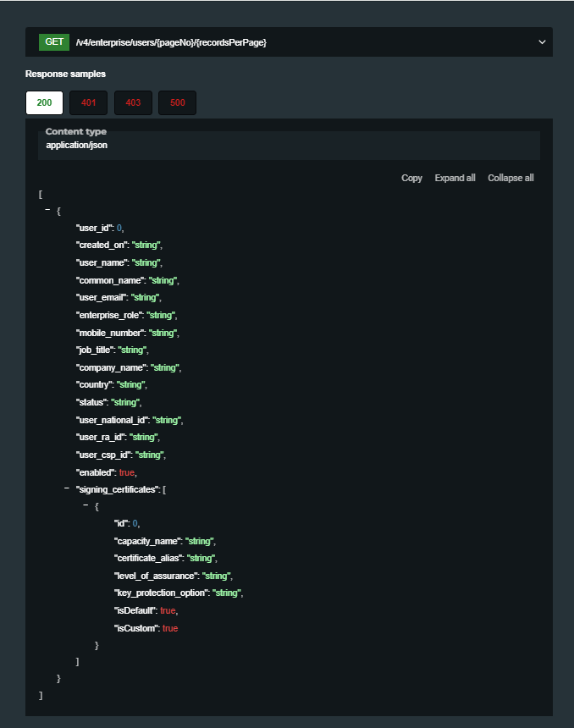The image size is (574, 728).
Task: Click Collapse all in the sample toolbar
Action: pyautogui.click(x=511, y=178)
